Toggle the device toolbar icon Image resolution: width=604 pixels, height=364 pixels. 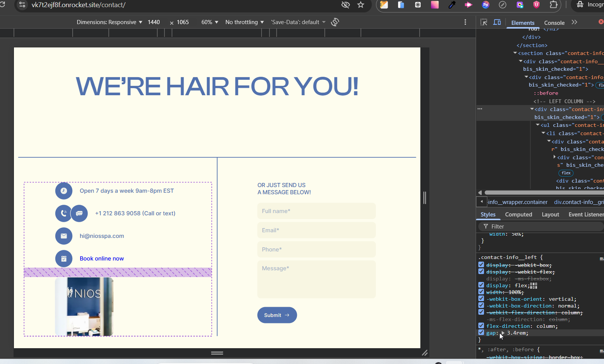coord(497,22)
